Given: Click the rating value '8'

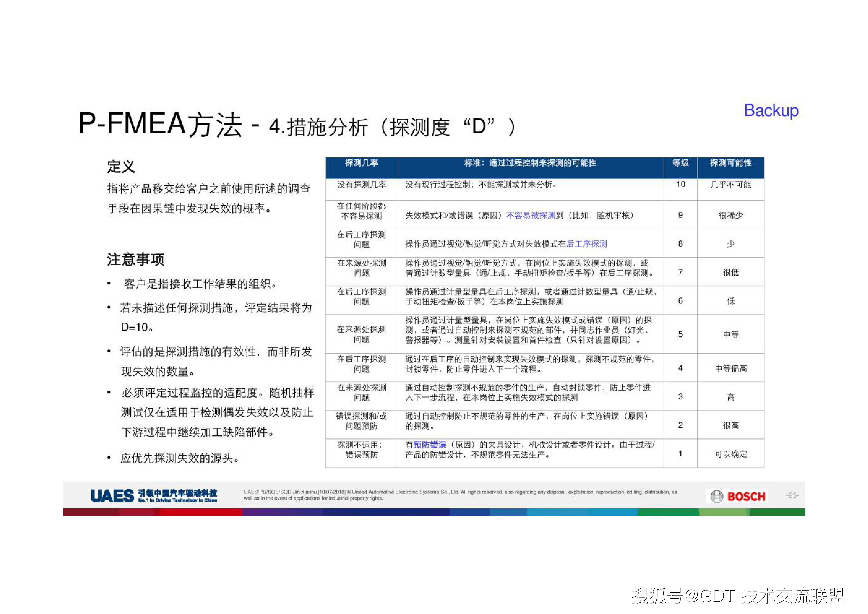Looking at the screenshot, I should 681,244.
